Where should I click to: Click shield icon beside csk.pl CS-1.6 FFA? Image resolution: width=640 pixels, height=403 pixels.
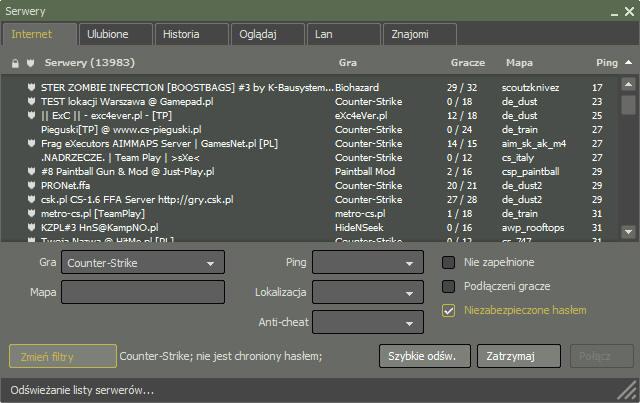click(31, 199)
